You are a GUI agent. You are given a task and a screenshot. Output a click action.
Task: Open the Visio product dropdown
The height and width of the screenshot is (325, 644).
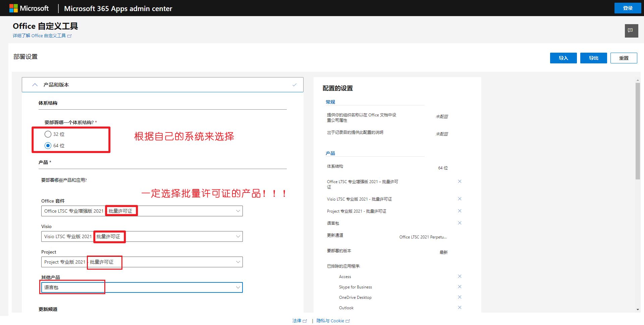click(142, 236)
